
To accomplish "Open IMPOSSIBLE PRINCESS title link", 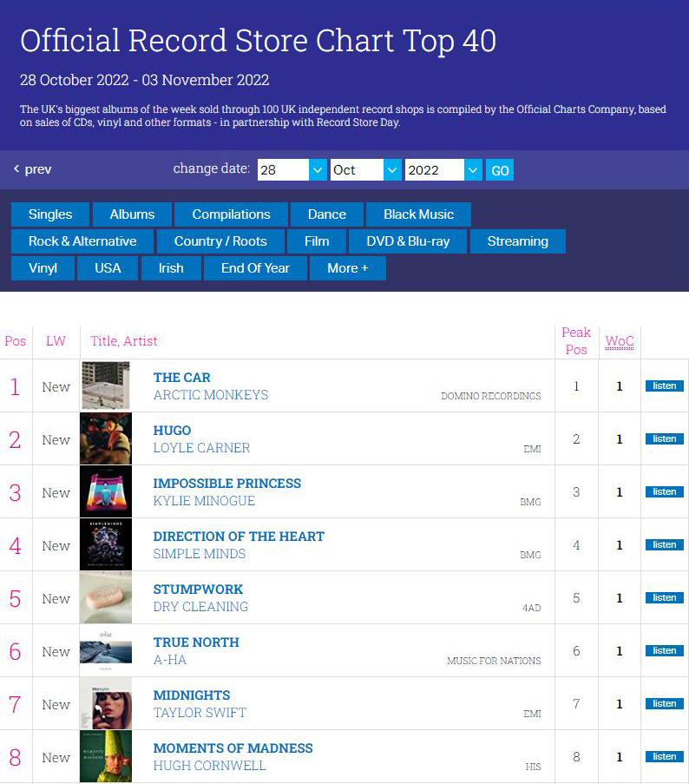I will pyautogui.click(x=227, y=484).
